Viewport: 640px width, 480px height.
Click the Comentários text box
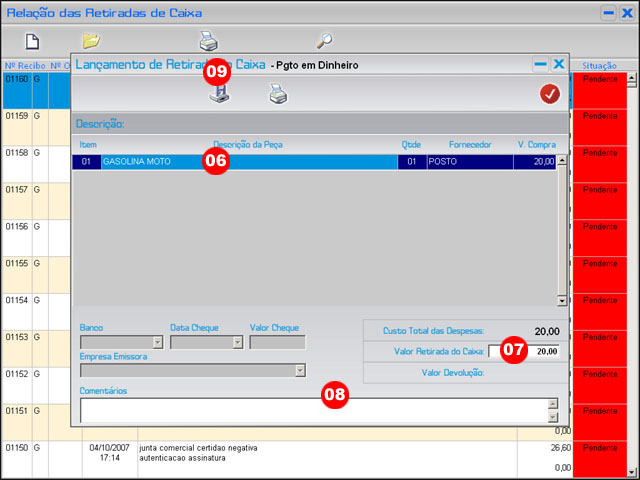312,410
